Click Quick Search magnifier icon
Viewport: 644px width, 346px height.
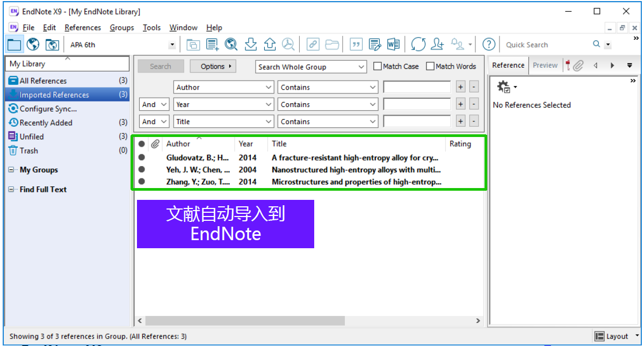[596, 44]
